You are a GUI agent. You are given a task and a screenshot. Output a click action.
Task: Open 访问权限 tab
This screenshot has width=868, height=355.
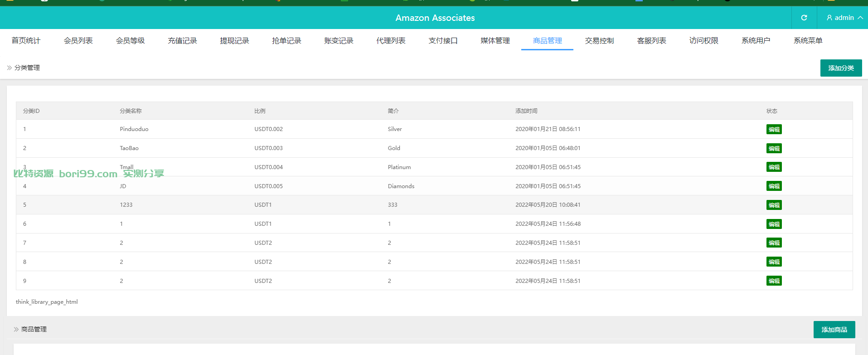[x=703, y=40]
